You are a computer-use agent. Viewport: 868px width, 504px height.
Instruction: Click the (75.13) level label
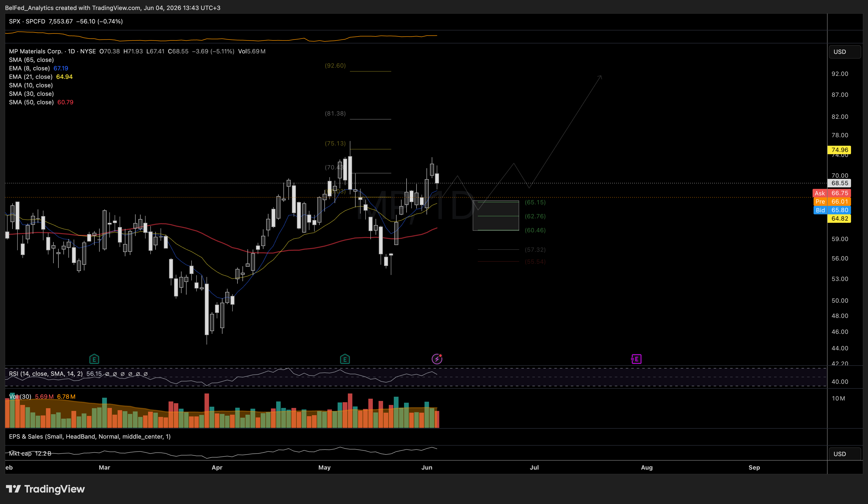click(x=335, y=143)
